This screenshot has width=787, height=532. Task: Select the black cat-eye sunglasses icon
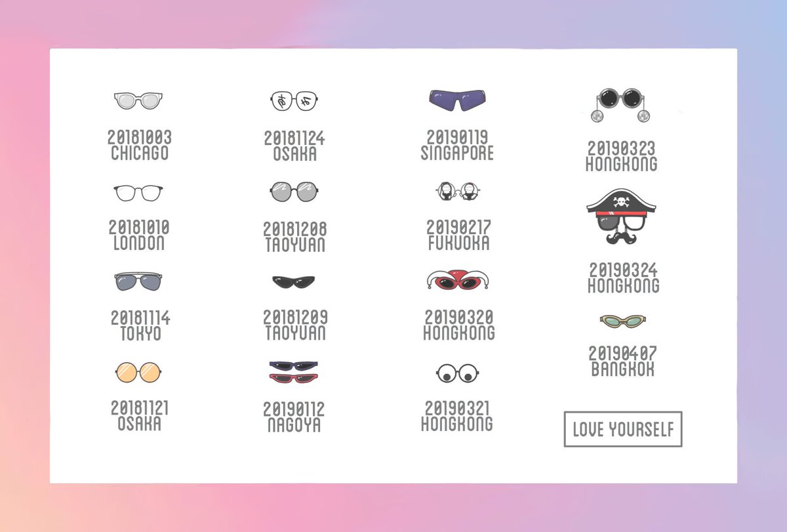click(293, 281)
